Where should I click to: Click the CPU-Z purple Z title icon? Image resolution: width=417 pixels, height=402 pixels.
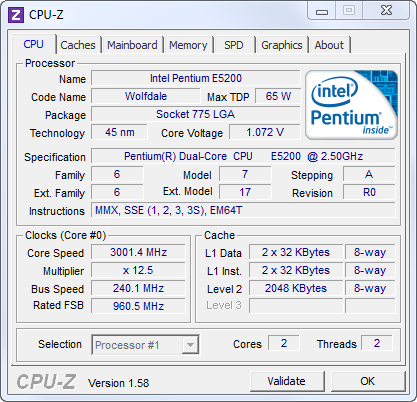[16, 15]
